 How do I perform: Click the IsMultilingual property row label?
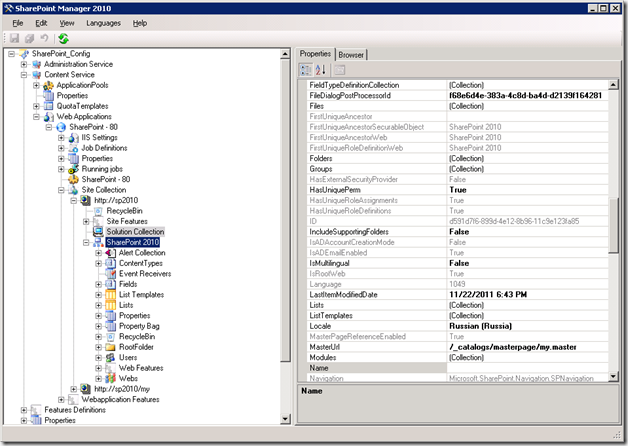click(x=329, y=263)
